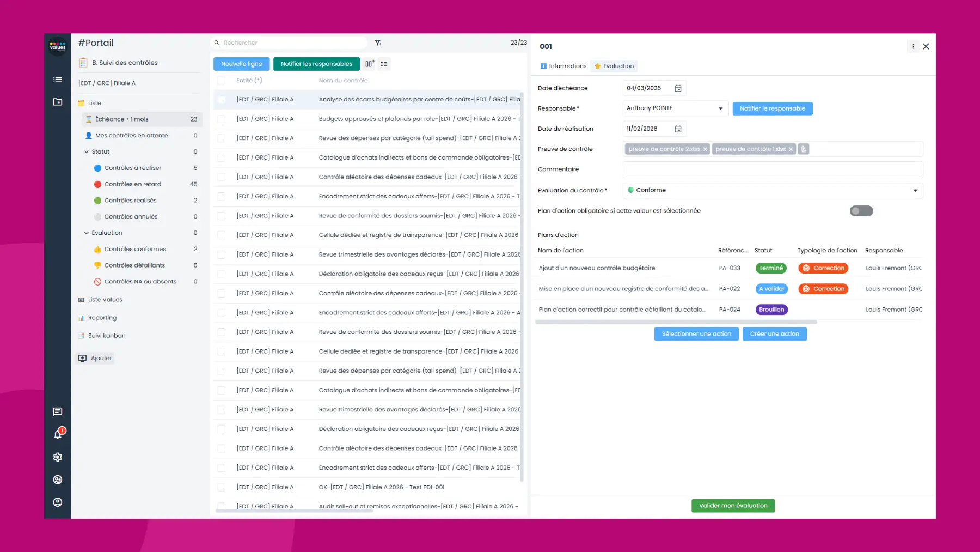Check the first control row checkbox
Image resolution: width=980 pixels, height=552 pixels.
coord(221,99)
